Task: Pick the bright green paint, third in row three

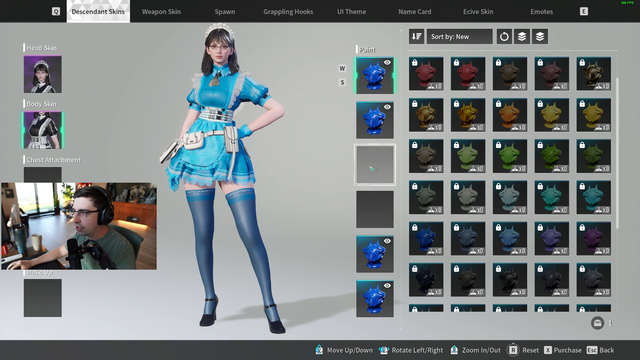Action: point(510,156)
